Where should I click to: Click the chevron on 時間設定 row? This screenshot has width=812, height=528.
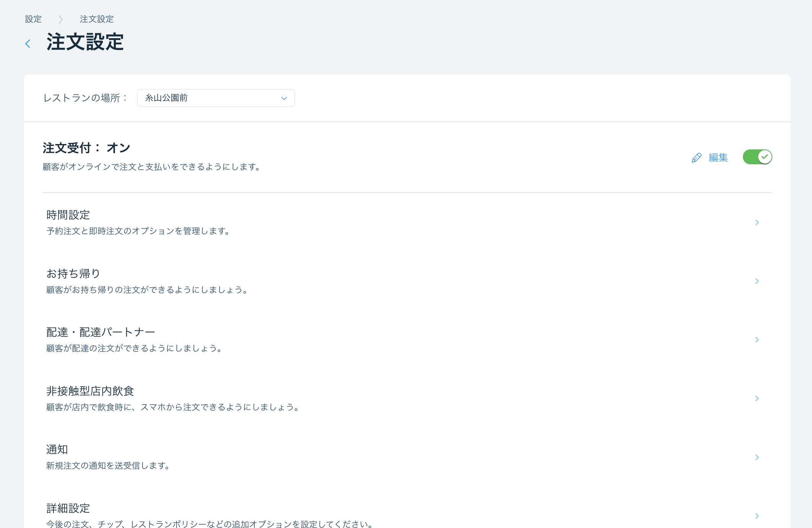757,222
